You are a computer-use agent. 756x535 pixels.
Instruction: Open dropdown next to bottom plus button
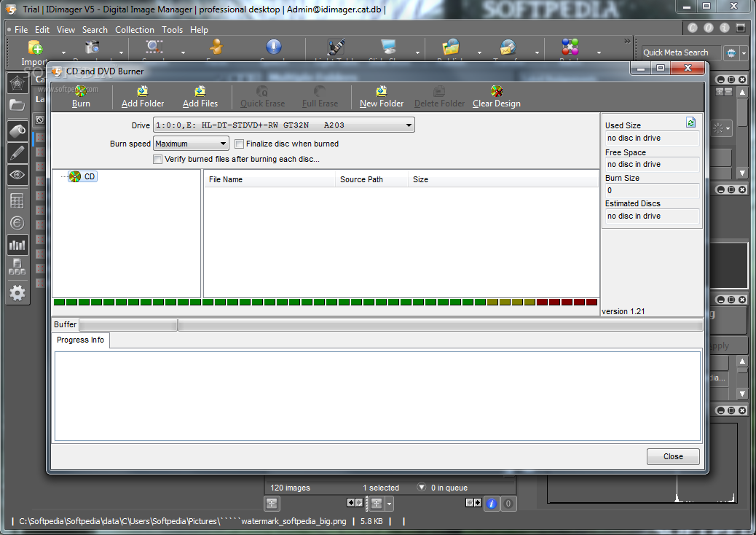[389, 504]
